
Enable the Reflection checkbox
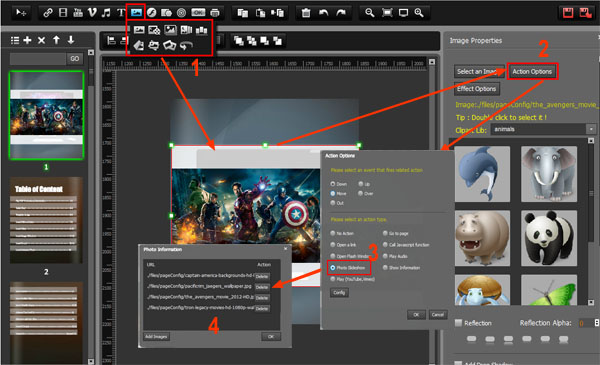pyautogui.click(x=458, y=323)
